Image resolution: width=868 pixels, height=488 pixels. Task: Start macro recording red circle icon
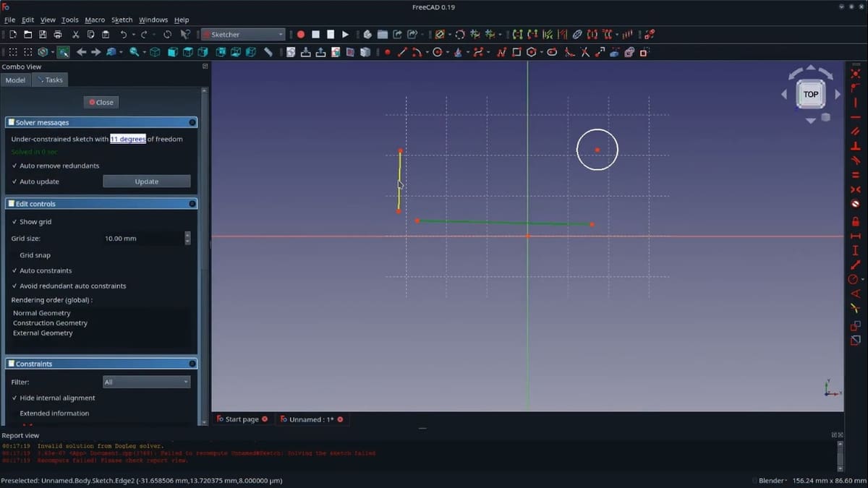point(301,34)
